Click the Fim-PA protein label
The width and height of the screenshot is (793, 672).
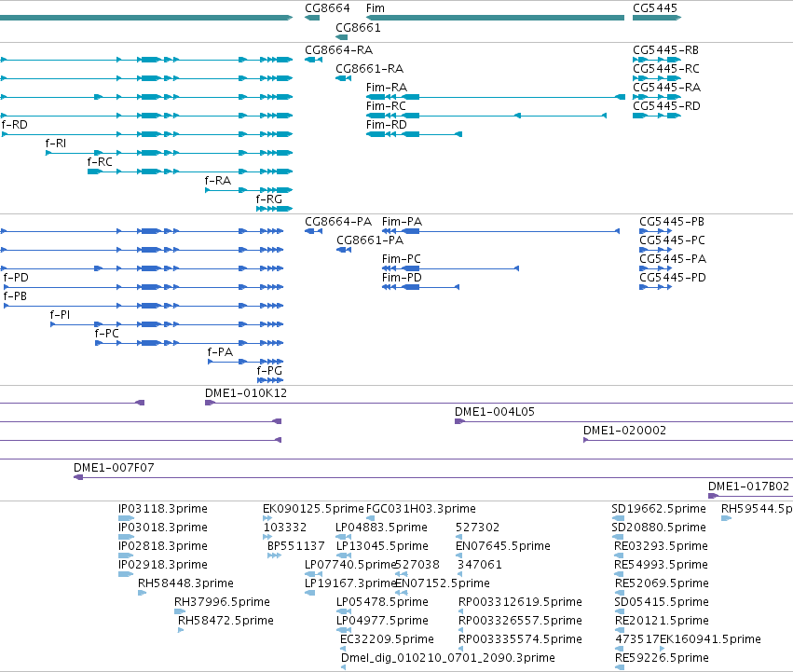pos(402,222)
